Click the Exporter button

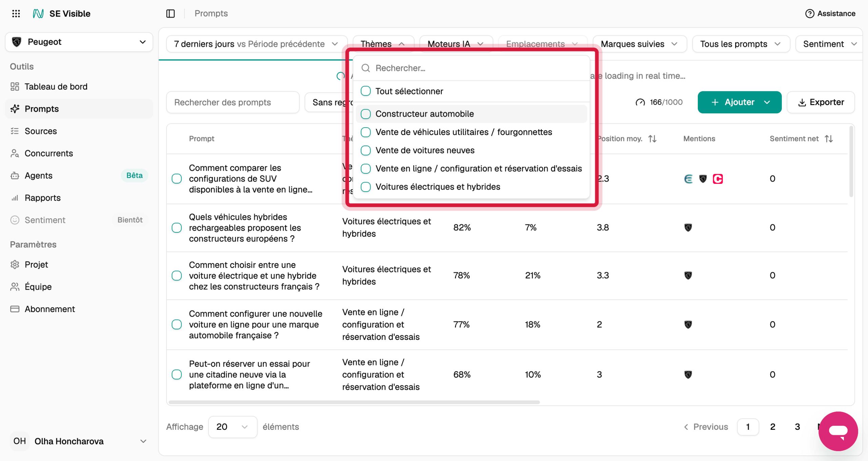pyautogui.click(x=821, y=102)
